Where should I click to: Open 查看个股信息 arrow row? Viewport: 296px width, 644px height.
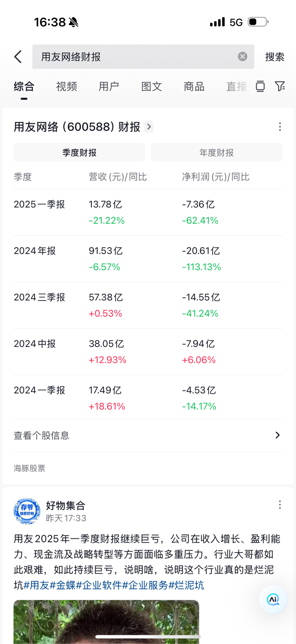[148, 435]
